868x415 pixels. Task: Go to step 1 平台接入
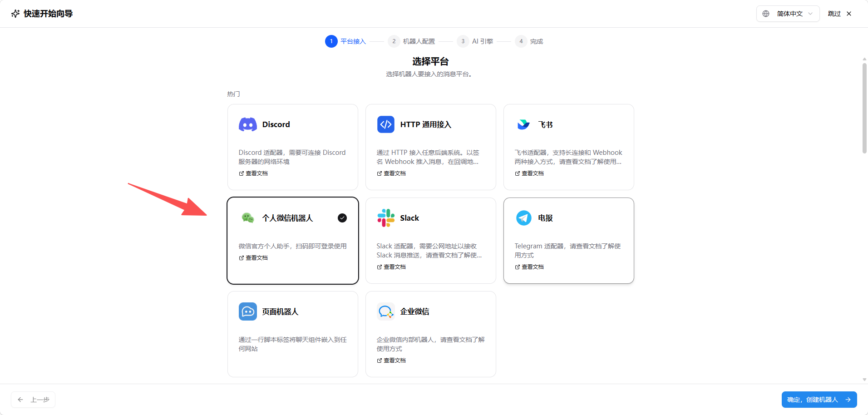346,41
